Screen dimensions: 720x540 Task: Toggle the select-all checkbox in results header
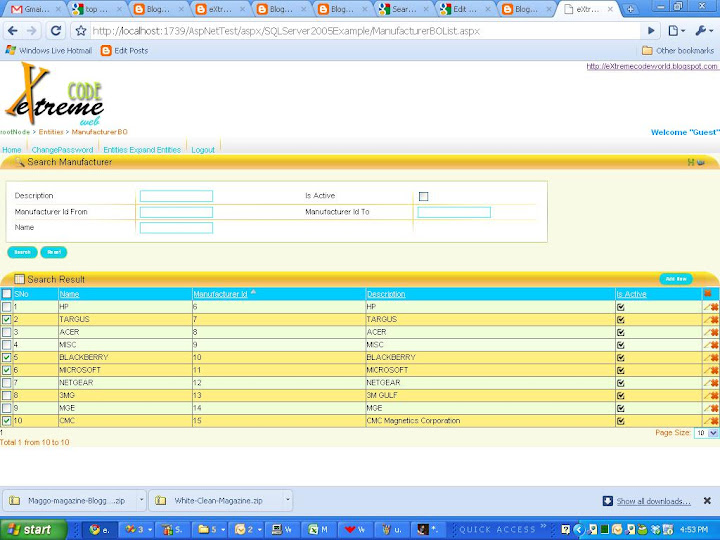(x=6, y=293)
